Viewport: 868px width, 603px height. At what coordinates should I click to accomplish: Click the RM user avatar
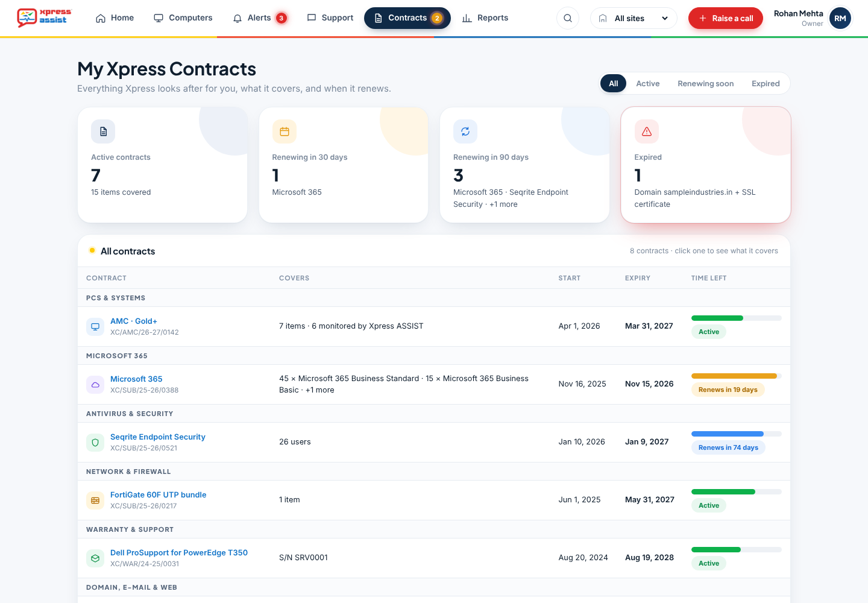840,18
